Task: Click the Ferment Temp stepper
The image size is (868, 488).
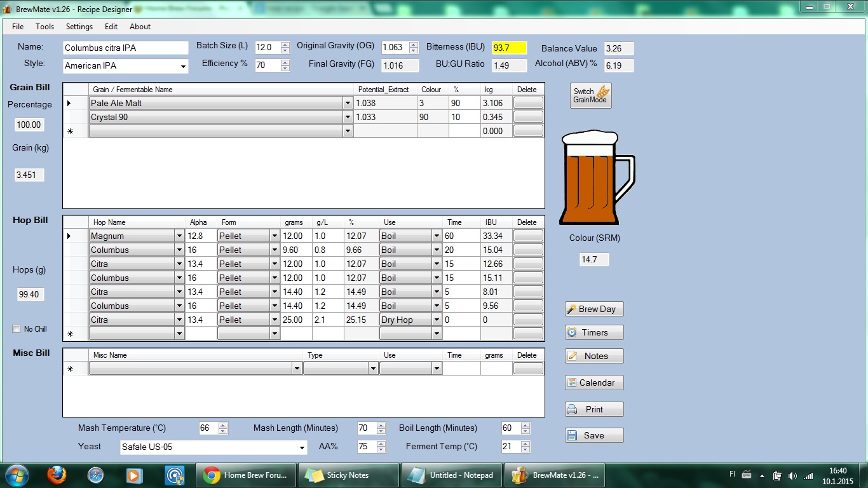Action: (x=525, y=447)
